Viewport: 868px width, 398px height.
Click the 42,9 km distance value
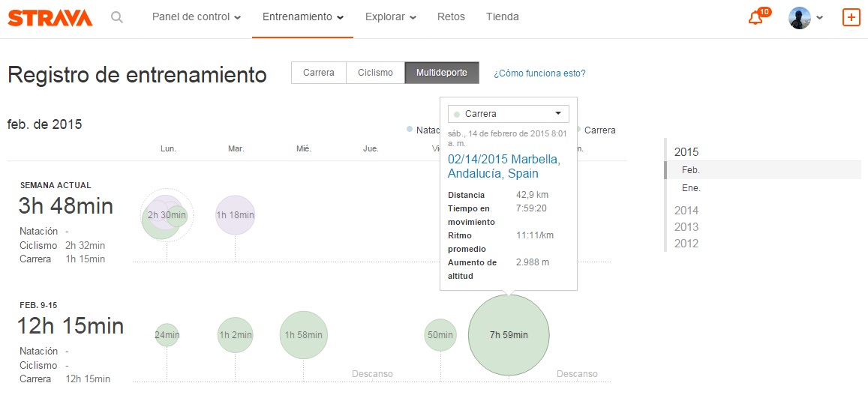532,195
